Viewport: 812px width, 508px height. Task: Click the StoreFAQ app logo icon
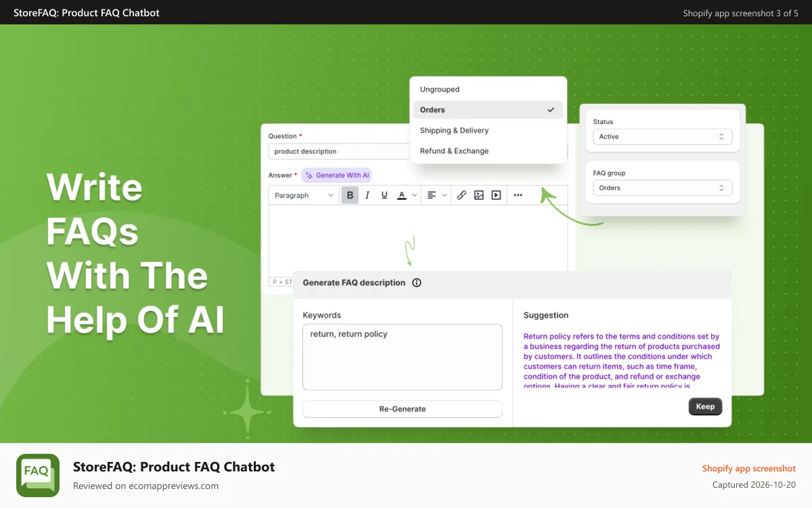pyautogui.click(x=38, y=475)
